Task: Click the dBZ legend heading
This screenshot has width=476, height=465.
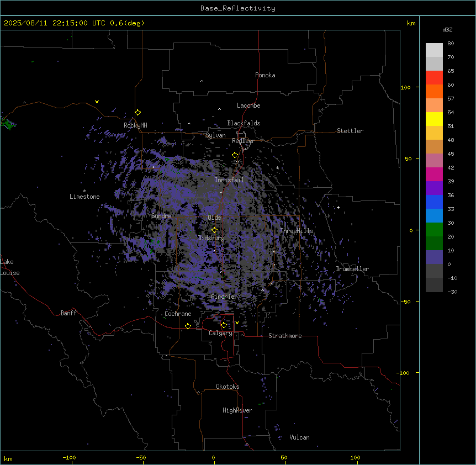Action: (447, 29)
